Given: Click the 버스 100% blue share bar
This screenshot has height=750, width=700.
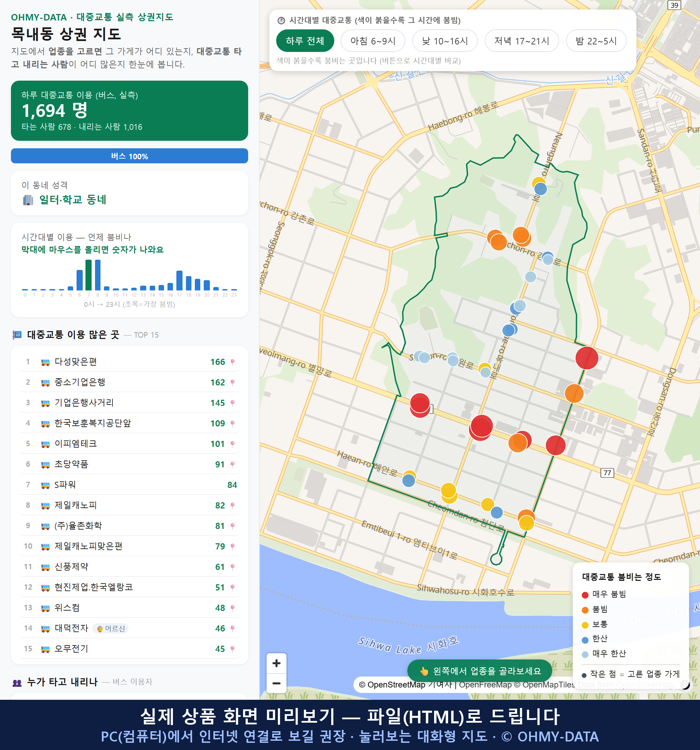Looking at the screenshot, I should 130,156.
